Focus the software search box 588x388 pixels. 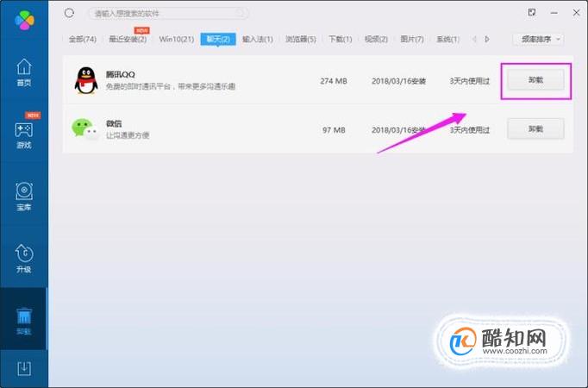point(168,14)
